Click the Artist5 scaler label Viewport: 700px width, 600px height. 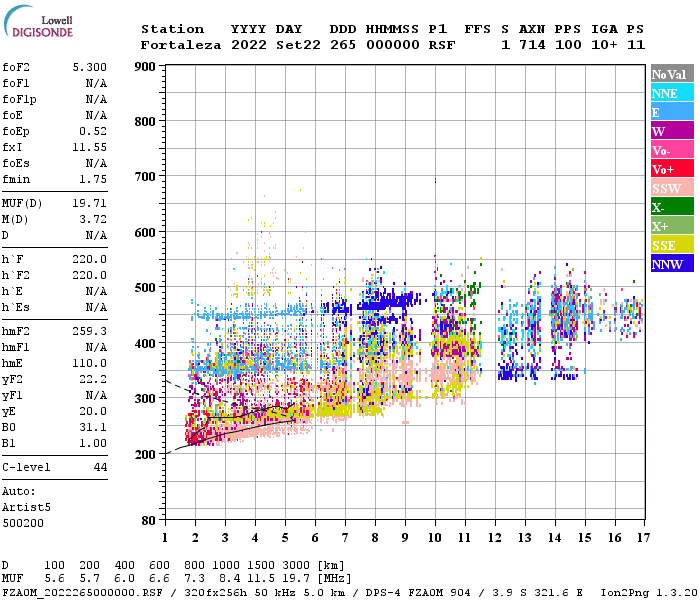pos(26,508)
